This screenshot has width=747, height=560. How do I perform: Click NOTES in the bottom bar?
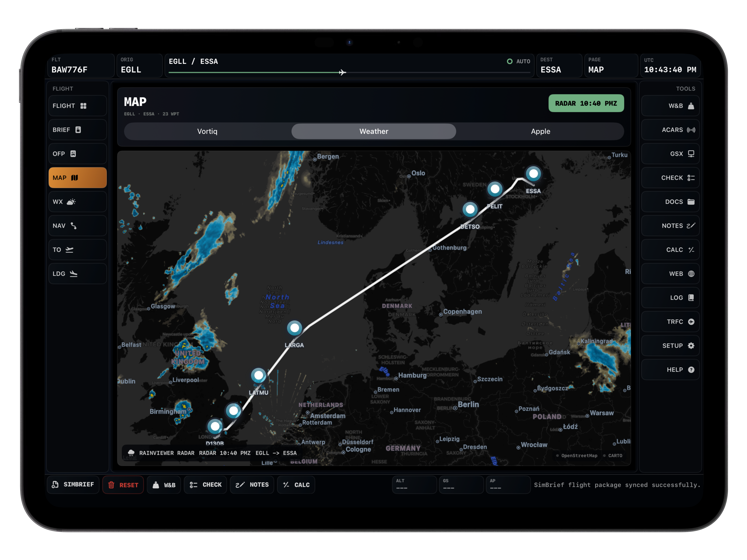click(x=252, y=485)
